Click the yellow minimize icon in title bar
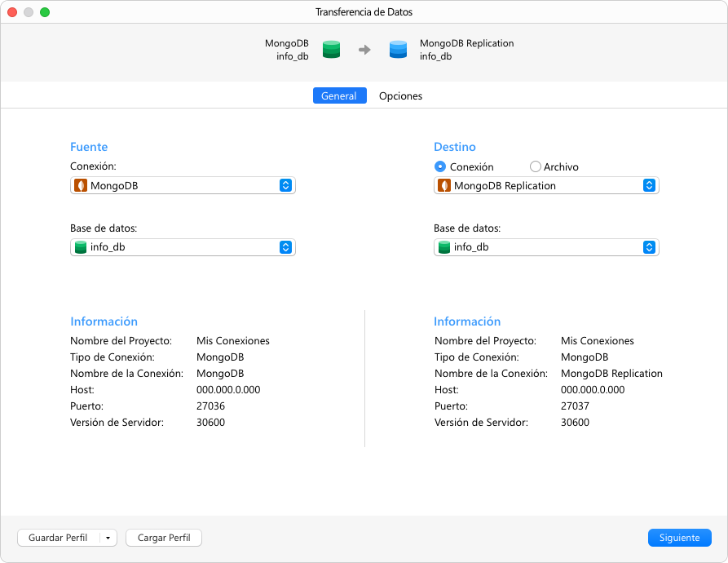 [x=28, y=12]
